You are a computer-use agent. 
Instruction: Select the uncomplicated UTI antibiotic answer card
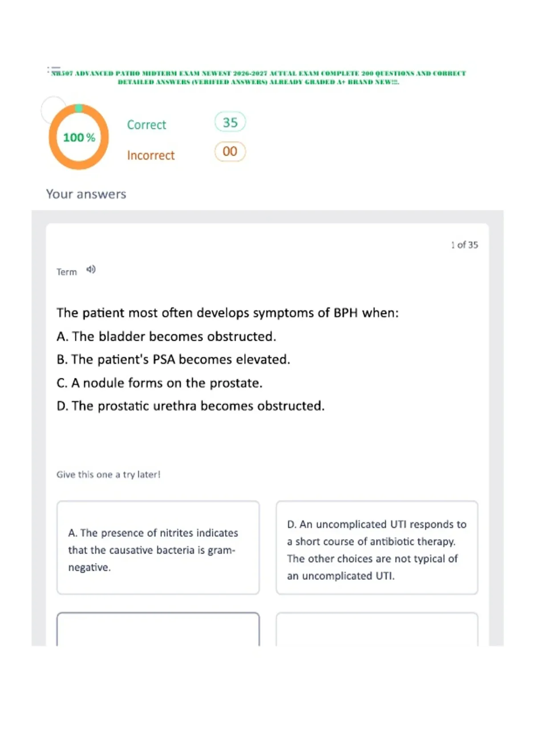377,547
